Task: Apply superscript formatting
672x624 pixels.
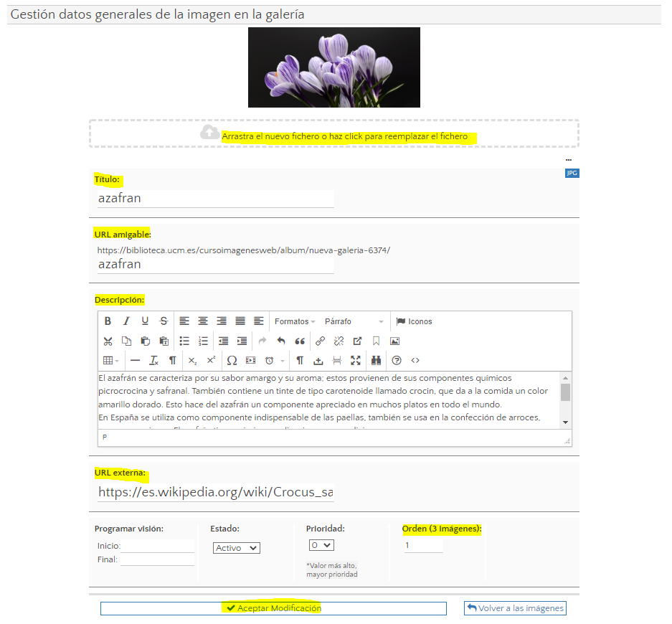Action: pyautogui.click(x=212, y=361)
